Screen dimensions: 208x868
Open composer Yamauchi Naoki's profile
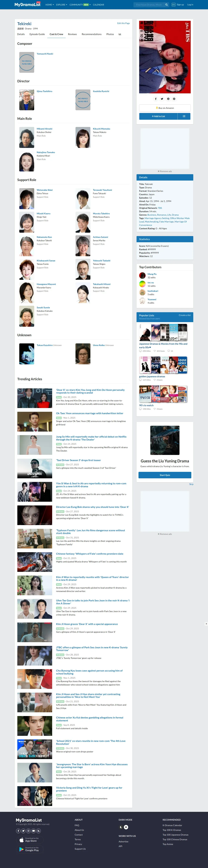(x=45, y=54)
